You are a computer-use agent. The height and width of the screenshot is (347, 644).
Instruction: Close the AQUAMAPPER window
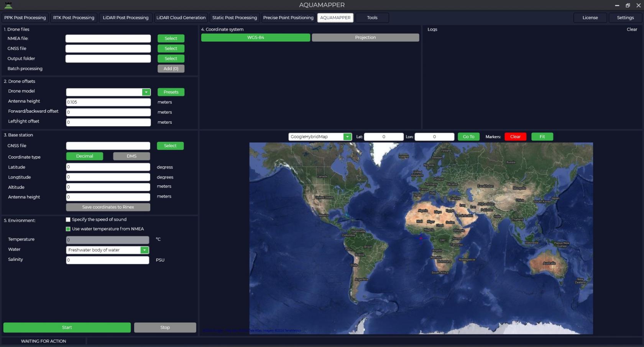(x=639, y=5)
